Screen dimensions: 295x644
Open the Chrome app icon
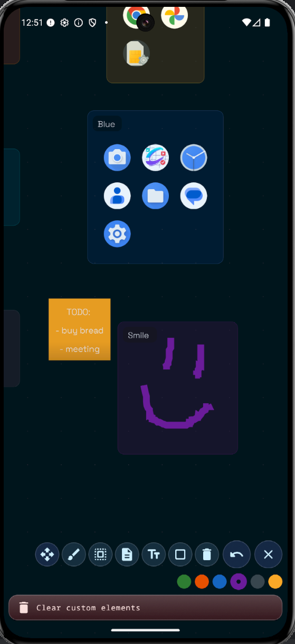tap(136, 16)
